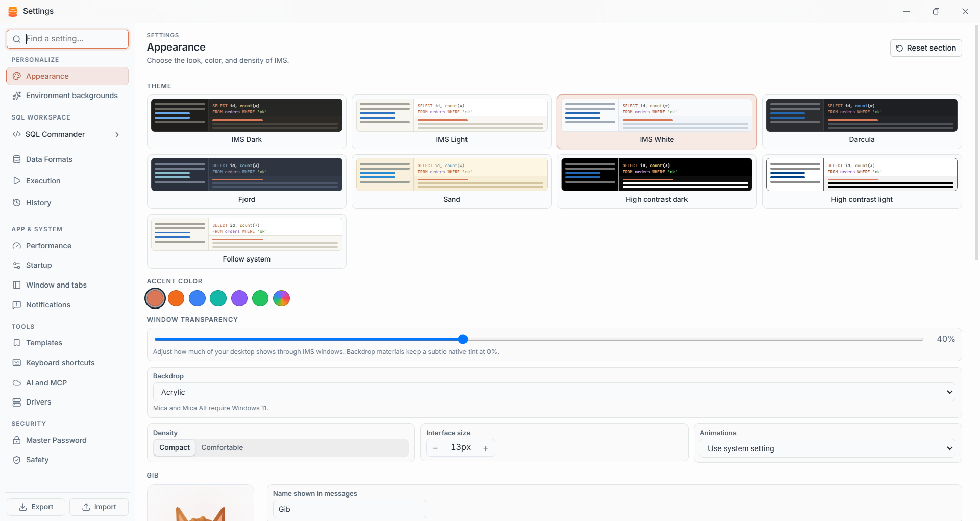Image resolution: width=980 pixels, height=521 pixels.
Task: Click the Execution play icon
Action: coord(17,181)
